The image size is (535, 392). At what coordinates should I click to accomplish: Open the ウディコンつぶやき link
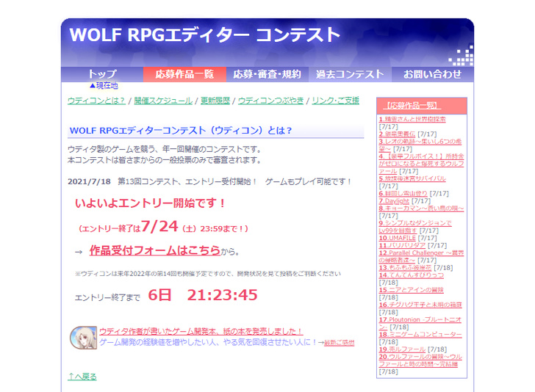pyautogui.click(x=270, y=101)
